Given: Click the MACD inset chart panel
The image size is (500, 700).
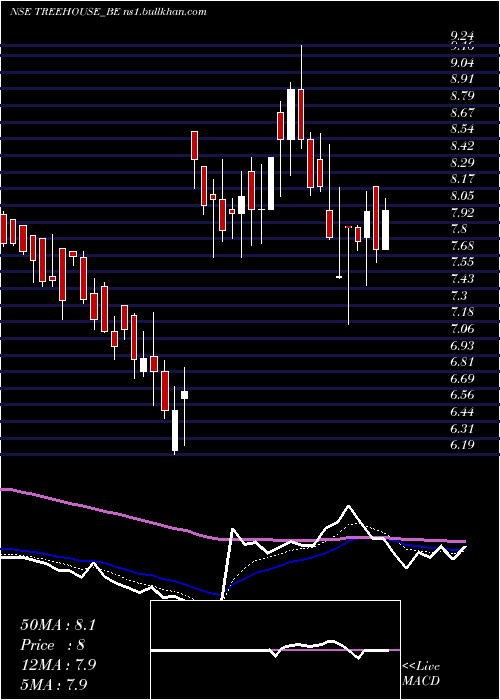Looking at the screenshot, I should (275, 650).
